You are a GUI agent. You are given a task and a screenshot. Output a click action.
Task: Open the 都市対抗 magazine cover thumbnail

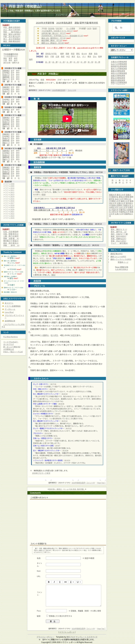click(x=121, y=104)
